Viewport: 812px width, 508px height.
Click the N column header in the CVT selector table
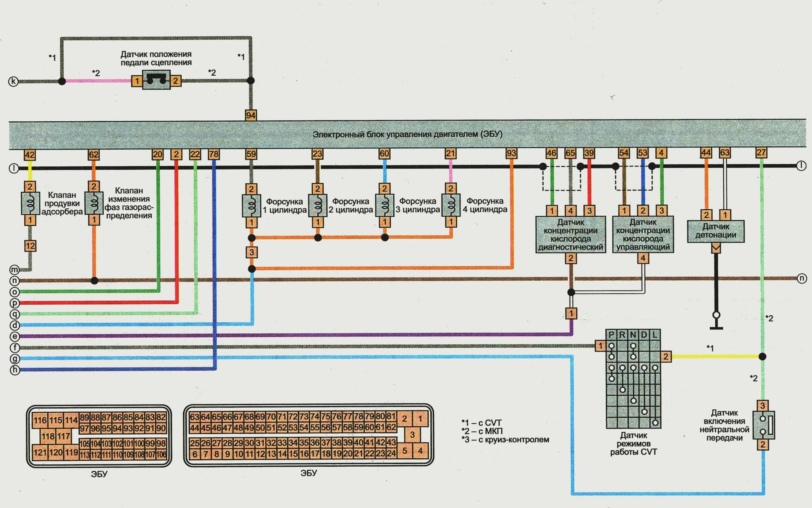point(633,335)
